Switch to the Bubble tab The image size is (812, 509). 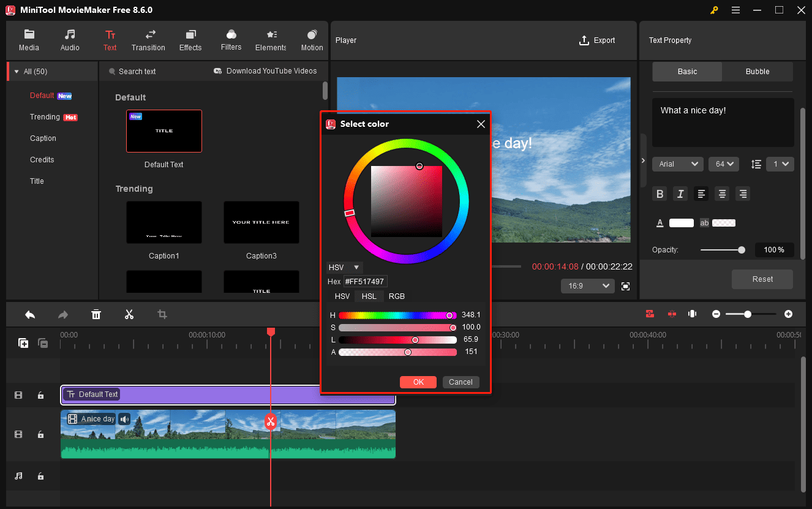pos(757,72)
